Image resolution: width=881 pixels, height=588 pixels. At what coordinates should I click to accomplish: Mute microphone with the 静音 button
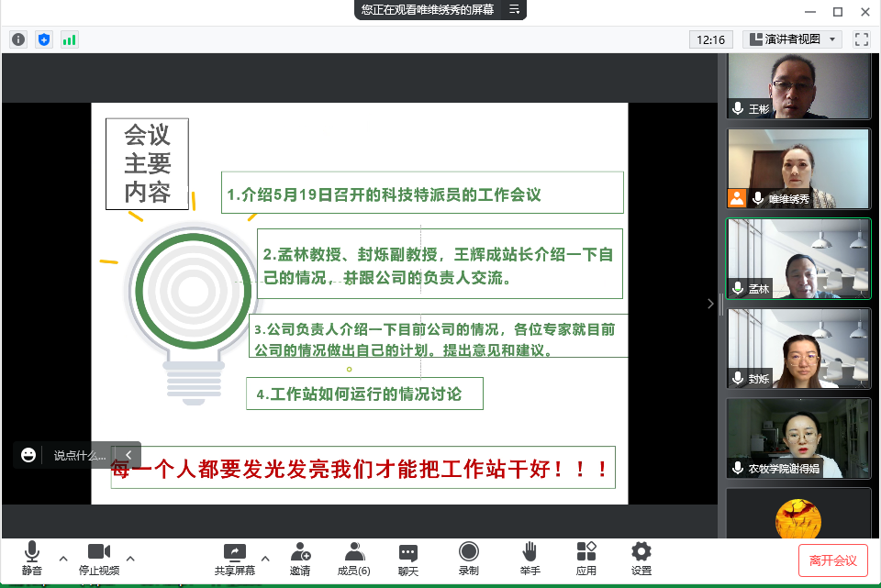point(32,559)
